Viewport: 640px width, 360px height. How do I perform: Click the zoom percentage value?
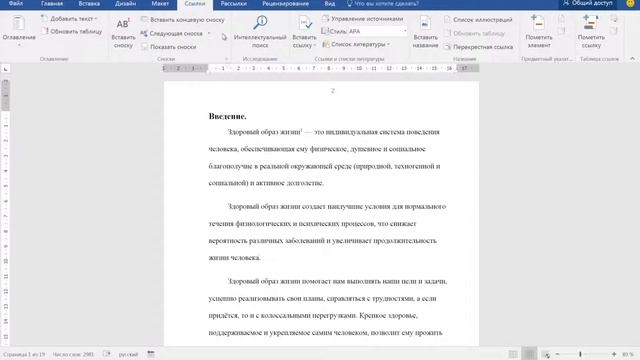[628, 354]
